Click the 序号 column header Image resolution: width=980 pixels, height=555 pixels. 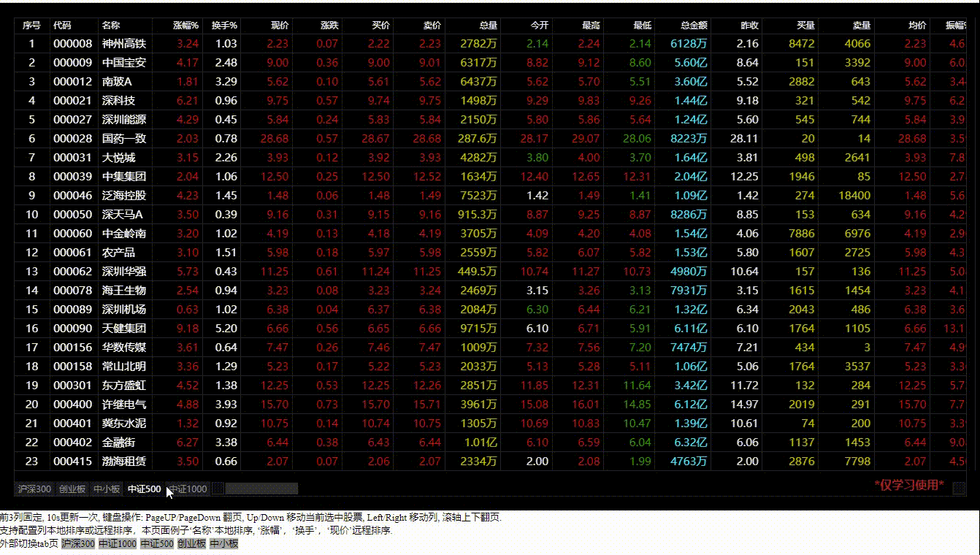[x=31, y=26]
